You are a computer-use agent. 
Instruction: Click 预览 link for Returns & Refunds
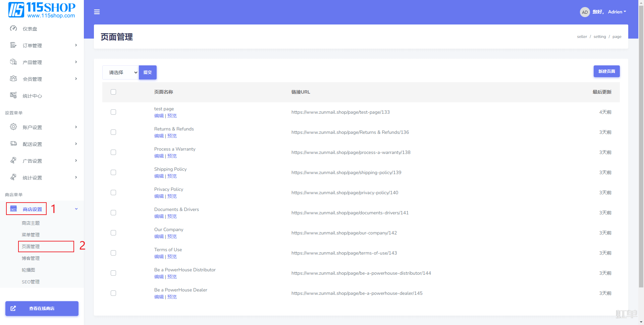pyautogui.click(x=172, y=136)
